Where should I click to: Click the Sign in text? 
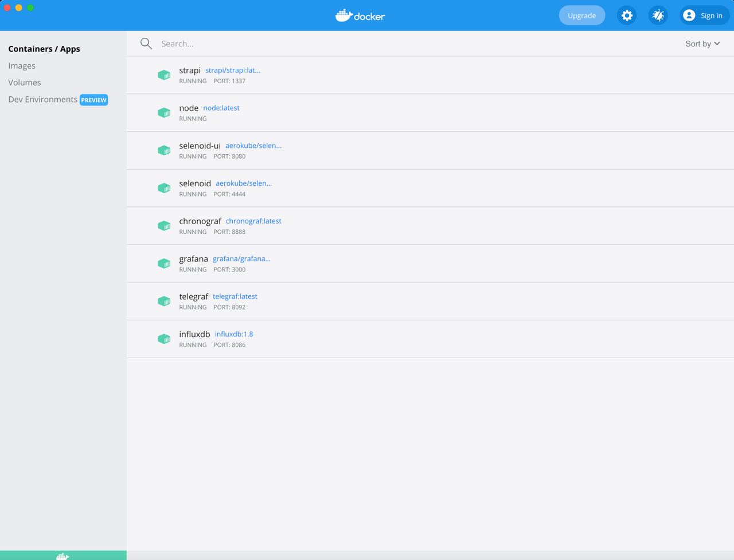point(712,15)
